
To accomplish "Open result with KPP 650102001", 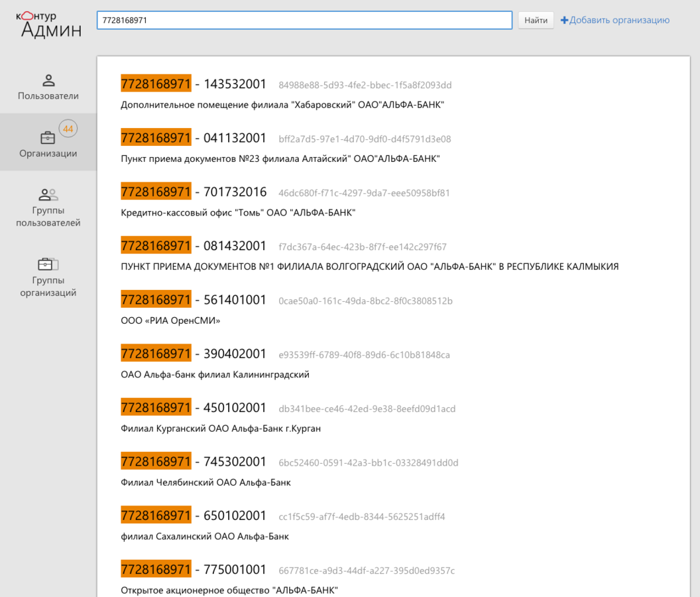I will point(235,515).
